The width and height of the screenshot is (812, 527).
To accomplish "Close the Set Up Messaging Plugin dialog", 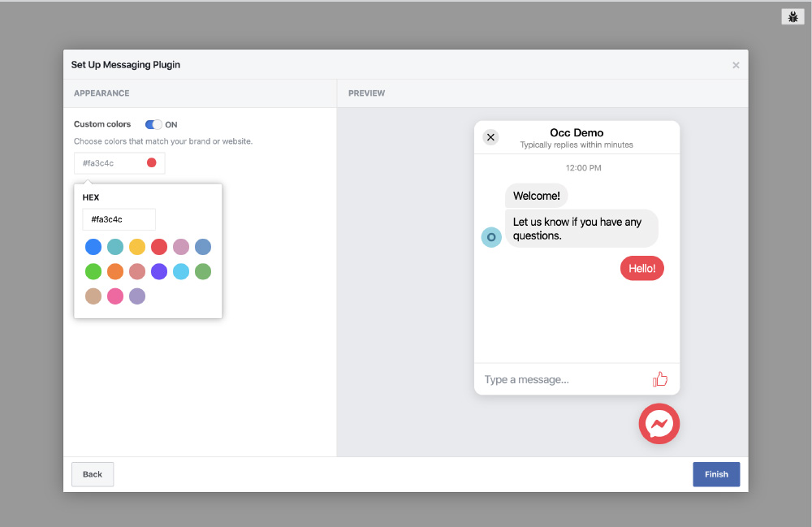I will point(736,65).
